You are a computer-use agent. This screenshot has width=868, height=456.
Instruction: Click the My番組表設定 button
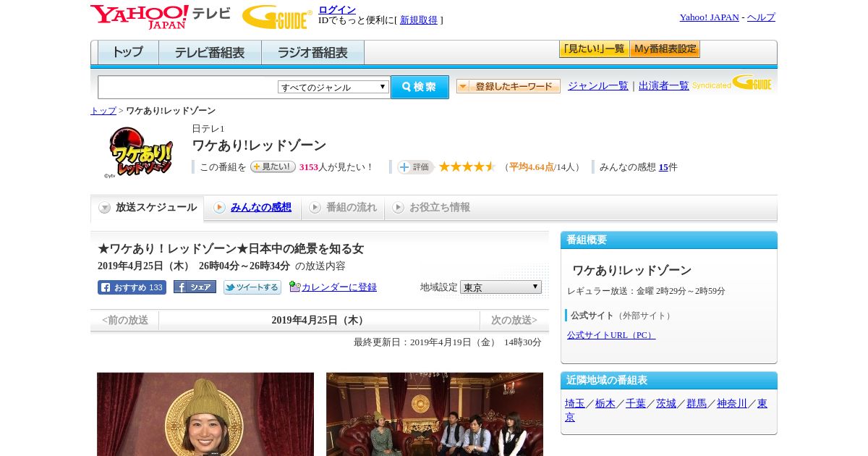(665, 49)
